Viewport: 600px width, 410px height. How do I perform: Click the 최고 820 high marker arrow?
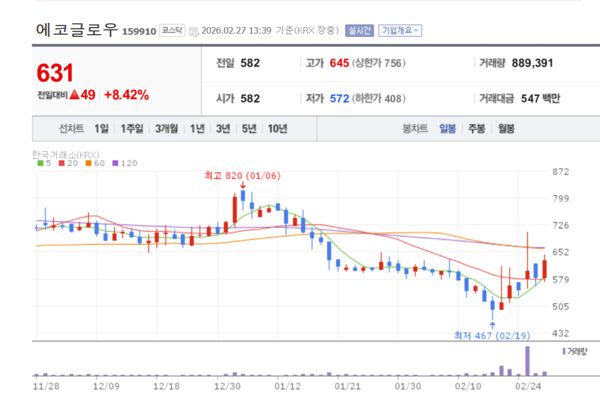(x=243, y=186)
